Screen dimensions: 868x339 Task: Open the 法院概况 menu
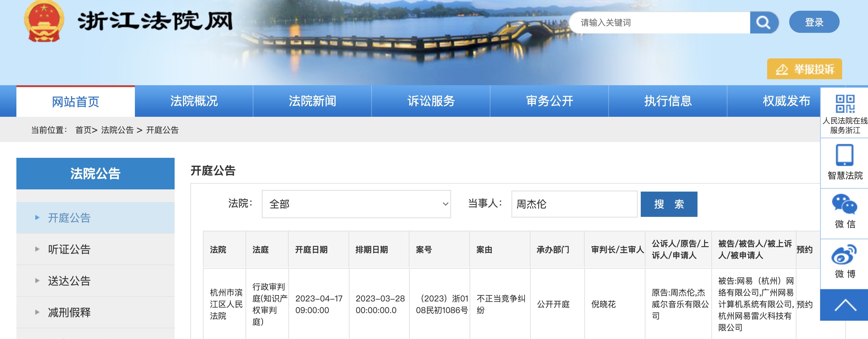coord(194,101)
